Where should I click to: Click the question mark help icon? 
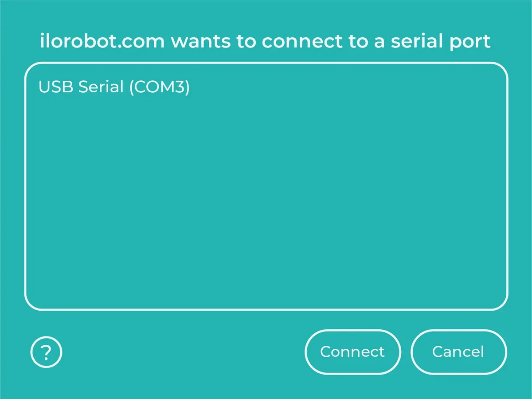(46, 352)
